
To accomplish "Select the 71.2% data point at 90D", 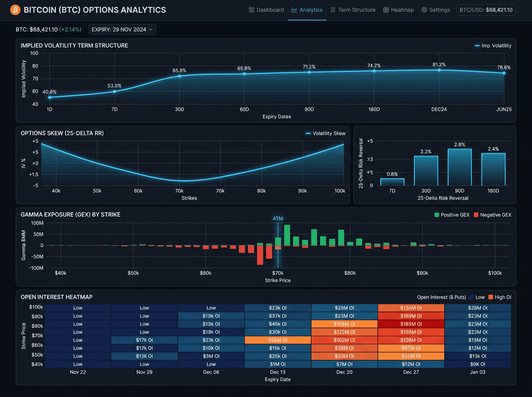I will coord(309,72).
